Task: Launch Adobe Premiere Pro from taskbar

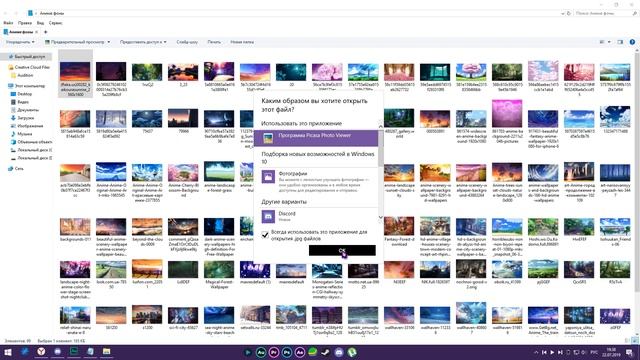Action: point(273,352)
